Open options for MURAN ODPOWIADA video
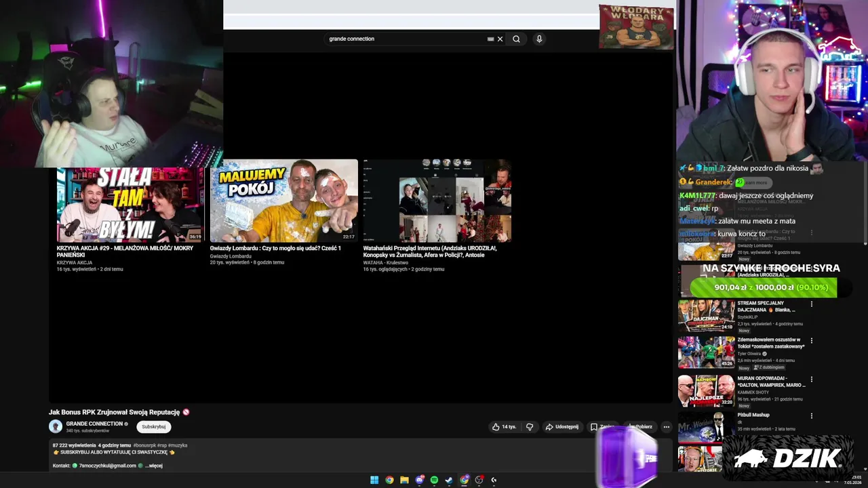Screen dimensions: 868x488 click(x=811, y=379)
